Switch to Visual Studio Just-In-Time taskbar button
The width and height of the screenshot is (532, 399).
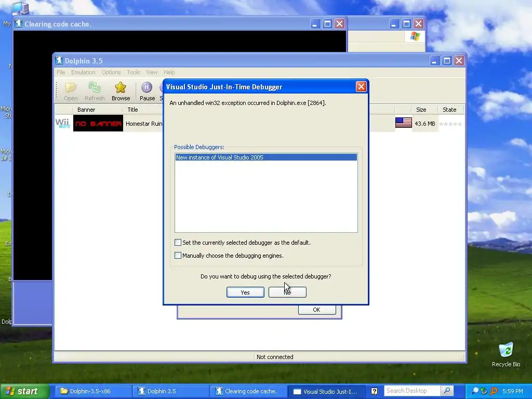point(326,391)
